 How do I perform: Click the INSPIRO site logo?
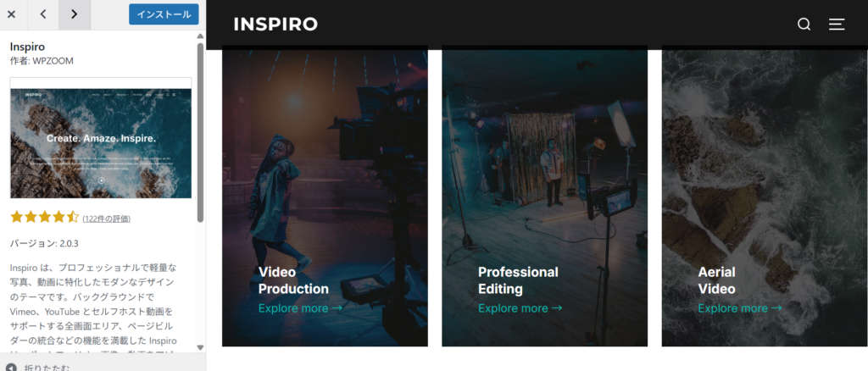(x=275, y=25)
